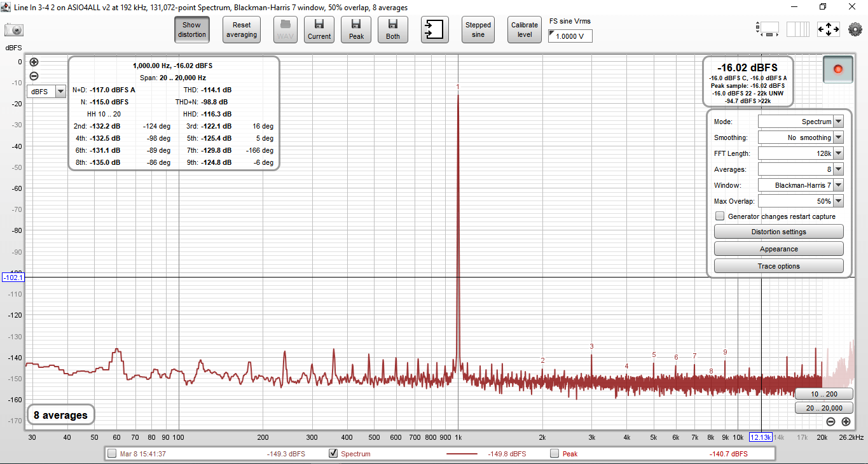Viewport: 868px width, 464px height.
Task: Open the Stepped sine measurement
Action: pyautogui.click(x=478, y=30)
